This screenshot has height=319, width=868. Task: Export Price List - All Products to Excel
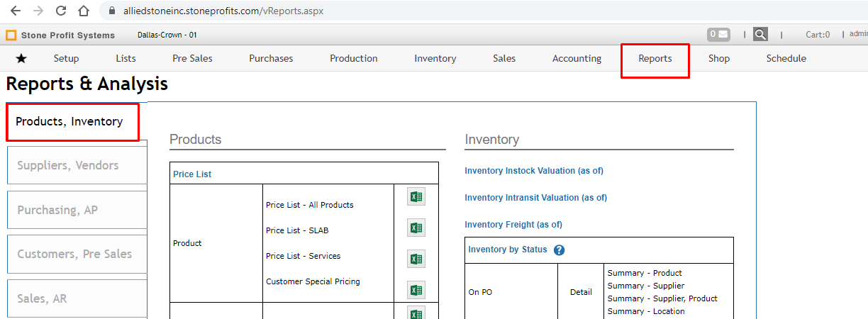(416, 197)
